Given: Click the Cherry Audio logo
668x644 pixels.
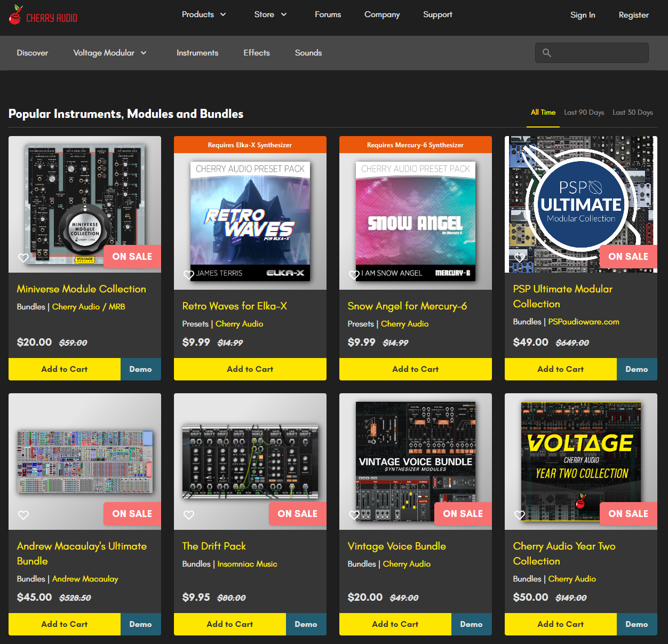Looking at the screenshot, I should [x=43, y=15].
